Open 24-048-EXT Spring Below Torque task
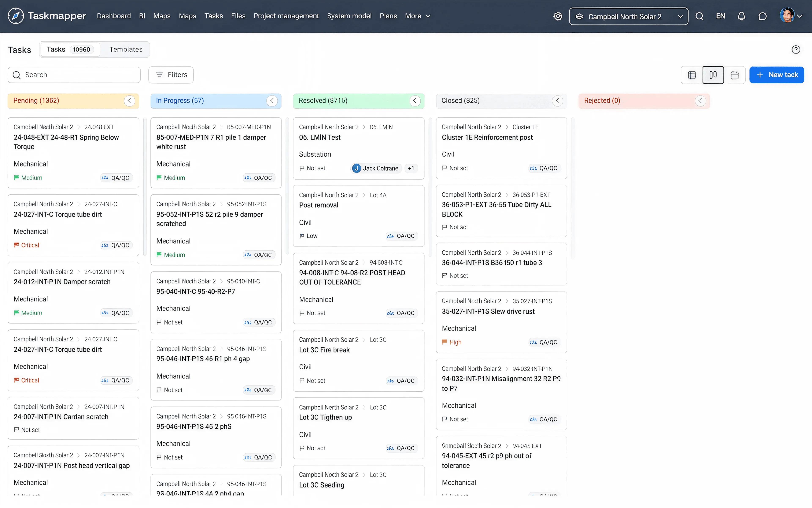Viewport: 812px width, 508px height. 66,142
